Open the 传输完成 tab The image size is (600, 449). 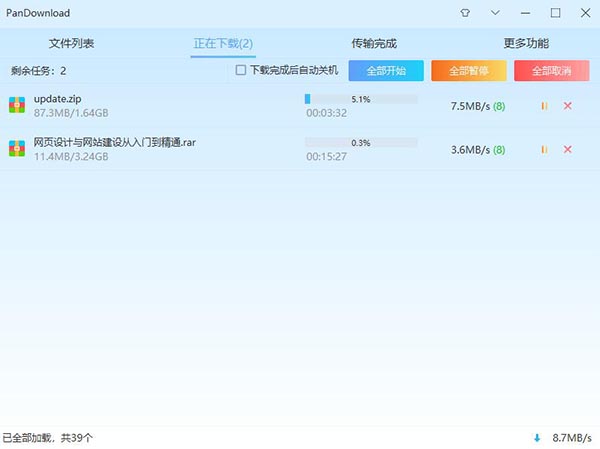tap(374, 43)
